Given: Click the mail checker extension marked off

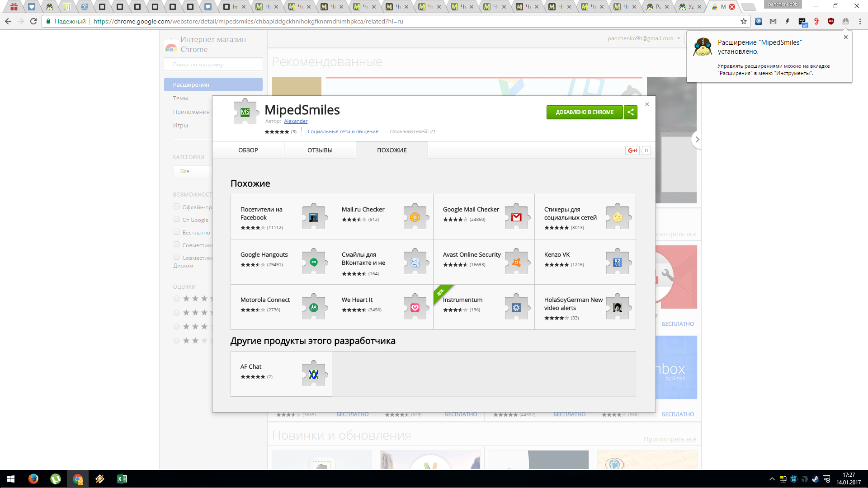Looking at the screenshot, I should [x=802, y=22].
